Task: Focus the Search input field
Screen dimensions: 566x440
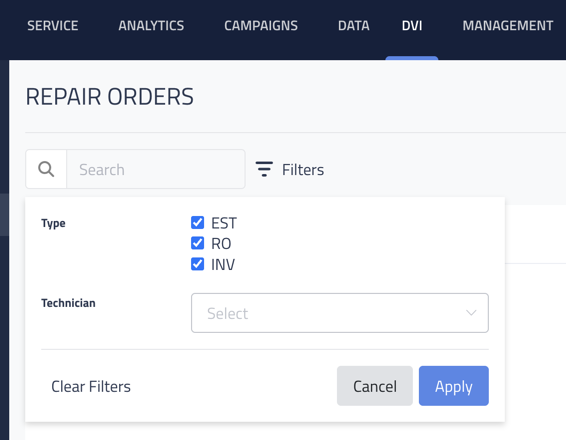Action: click(x=156, y=169)
